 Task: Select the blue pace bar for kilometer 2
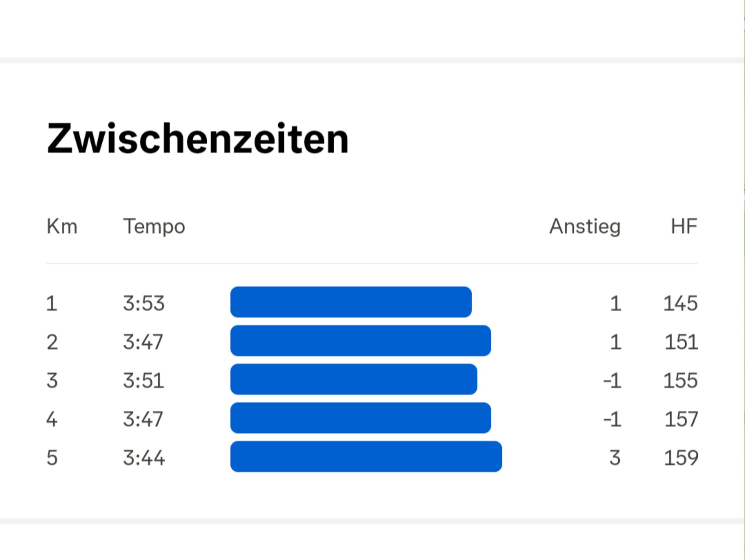pyautogui.click(x=360, y=340)
